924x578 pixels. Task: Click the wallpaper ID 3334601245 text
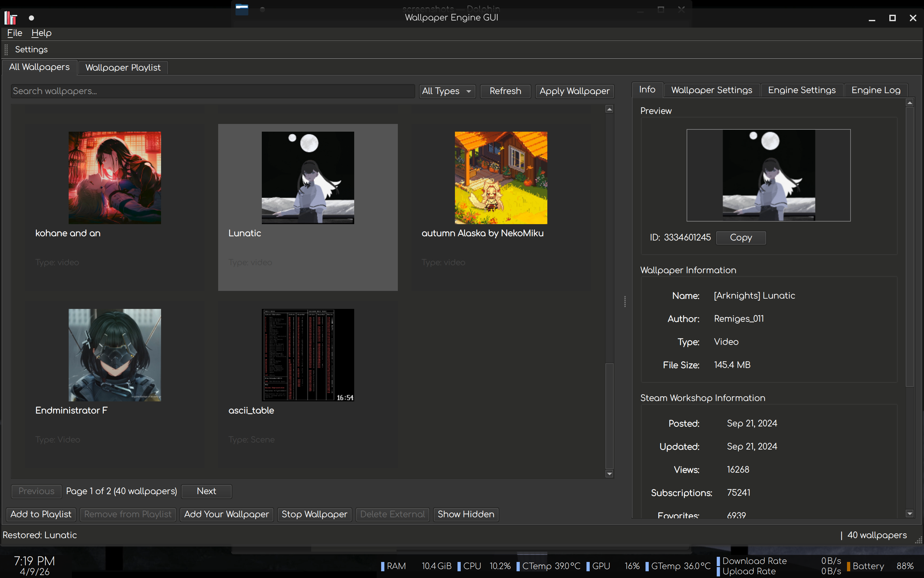pyautogui.click(x=687, y=237)
